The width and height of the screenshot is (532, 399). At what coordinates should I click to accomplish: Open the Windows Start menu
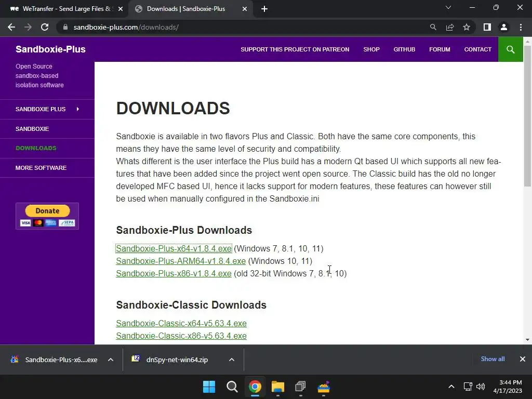209,387
